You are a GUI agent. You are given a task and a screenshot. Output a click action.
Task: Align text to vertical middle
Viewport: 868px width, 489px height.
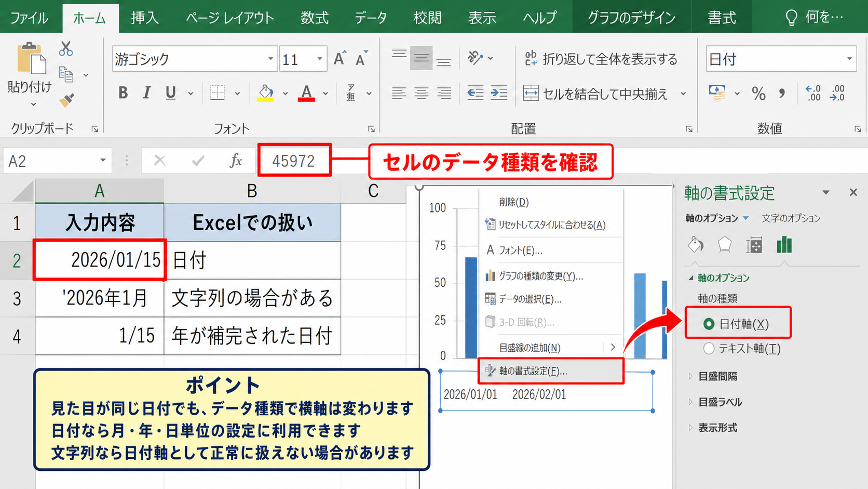click(x=421, y=58)
